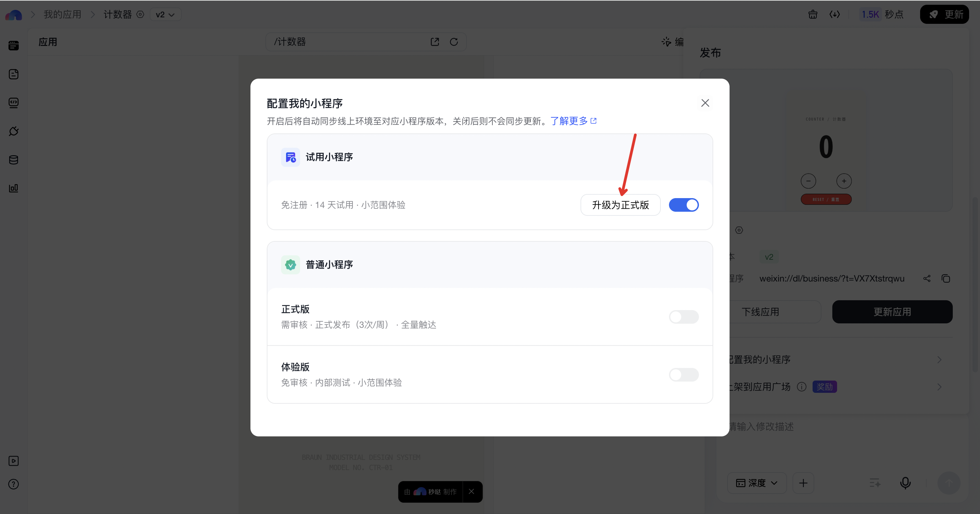Turn on the 体验版 toggle switch

pos(684,374)
